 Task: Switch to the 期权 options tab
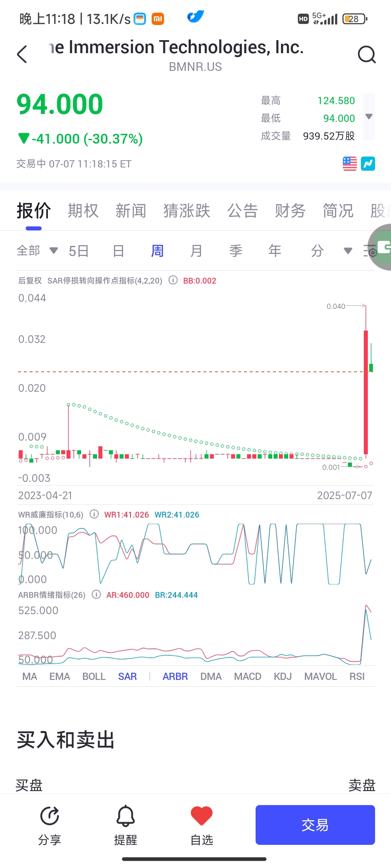click(x=83, y=210)
